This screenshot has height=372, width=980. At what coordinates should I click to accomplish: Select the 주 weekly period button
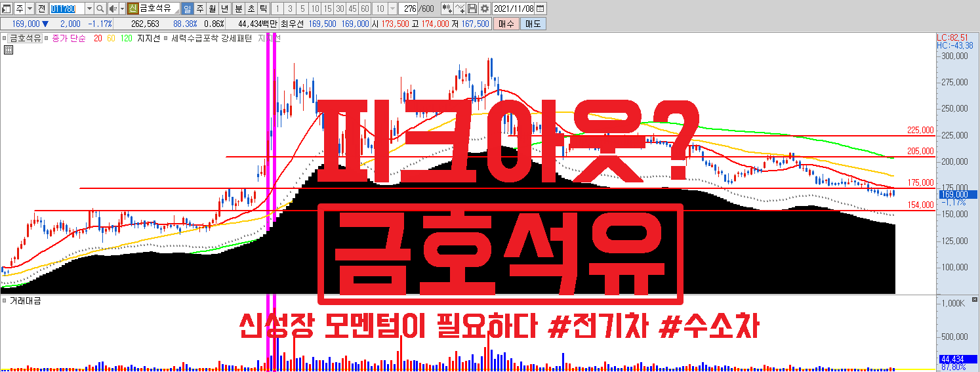200,9
